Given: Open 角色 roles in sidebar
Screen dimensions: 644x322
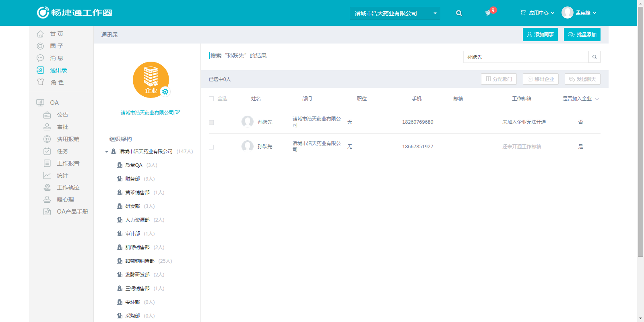Looking at the screenshot, I should click(57, 82).
